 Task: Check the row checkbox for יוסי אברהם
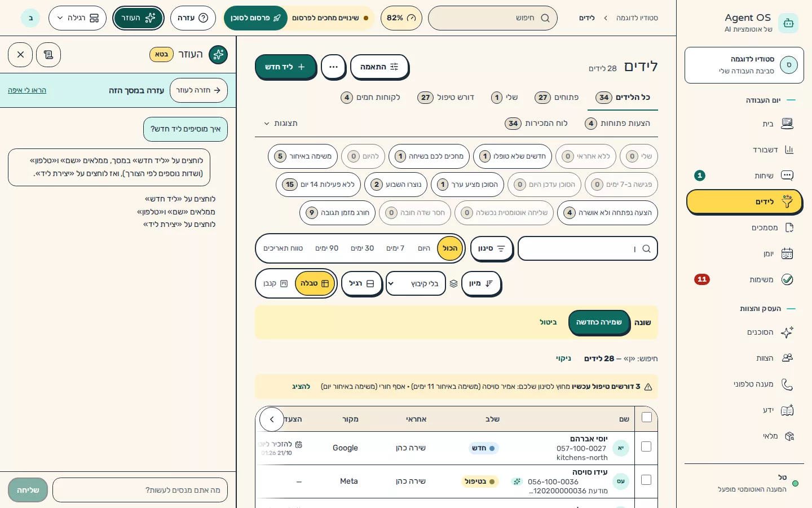(x=646, y=446)
